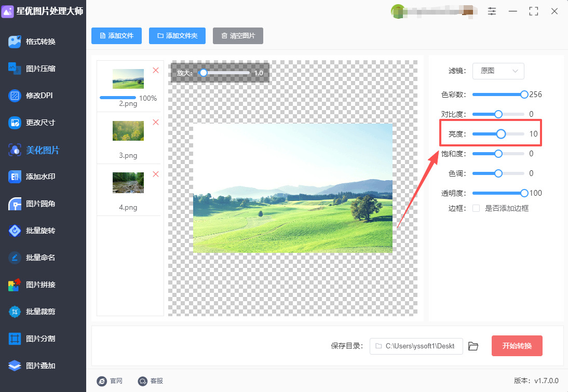Viewport: 568px width, 392px height.
Task: Click the landscape preview image
Action: (x=293, y=188)
